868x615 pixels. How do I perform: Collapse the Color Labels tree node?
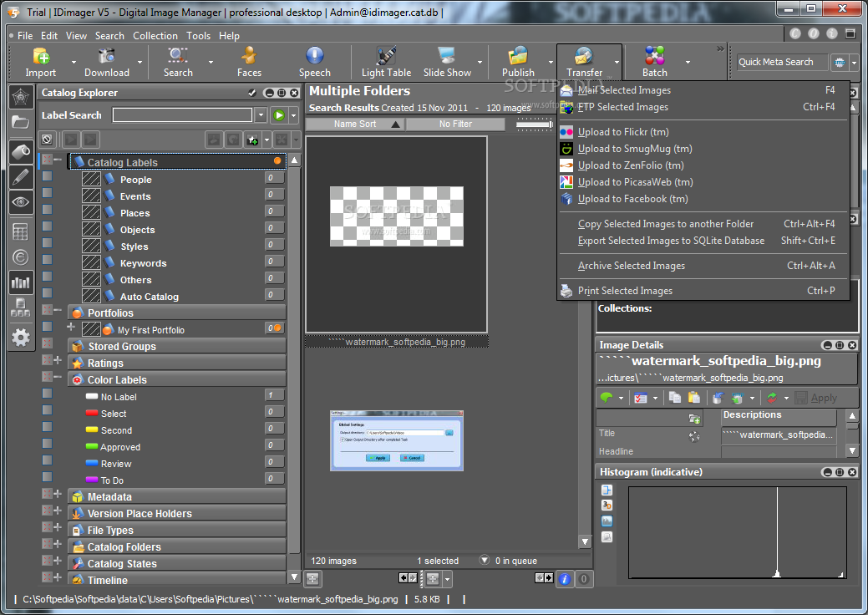[58, 376]
